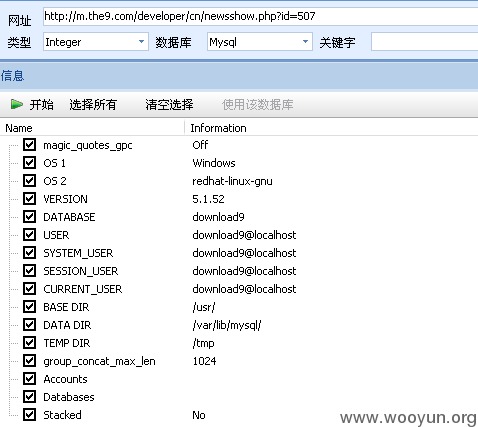
Task: Click the green start arrow icon
Action: pyautogui.click(x=16, y=104)
